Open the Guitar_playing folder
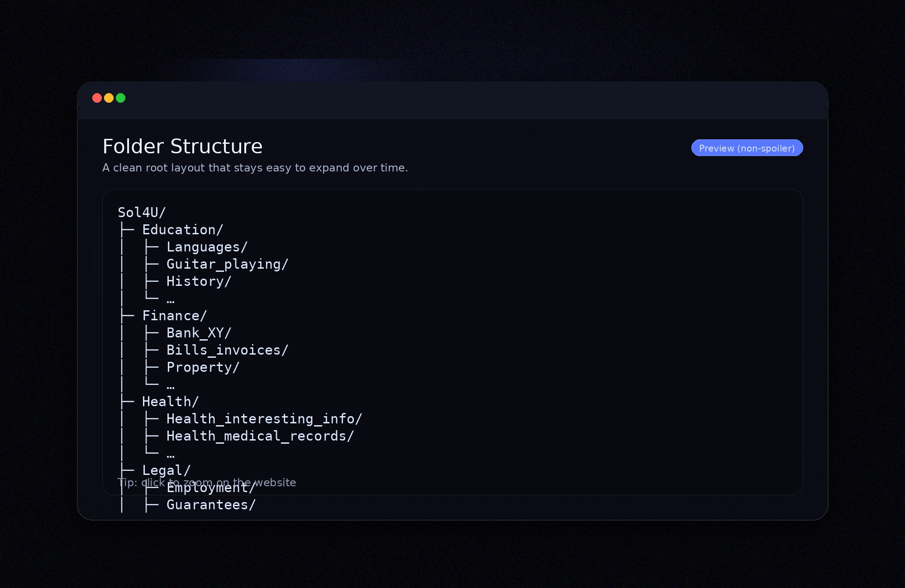Viewport: 905px width, 588px height. tap(228, 264)
